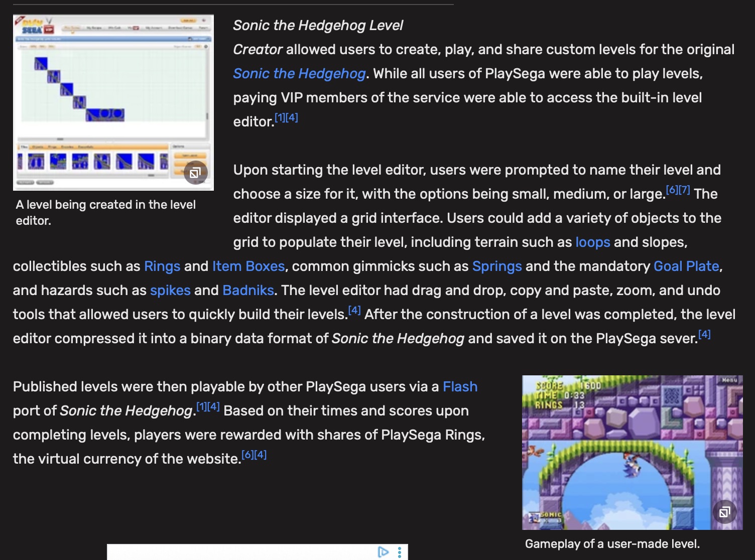Jump to citation [4] after 'built-in level editor.'
Image resolution: width=755 pixels, height=560 pixels.
(292, 117)
